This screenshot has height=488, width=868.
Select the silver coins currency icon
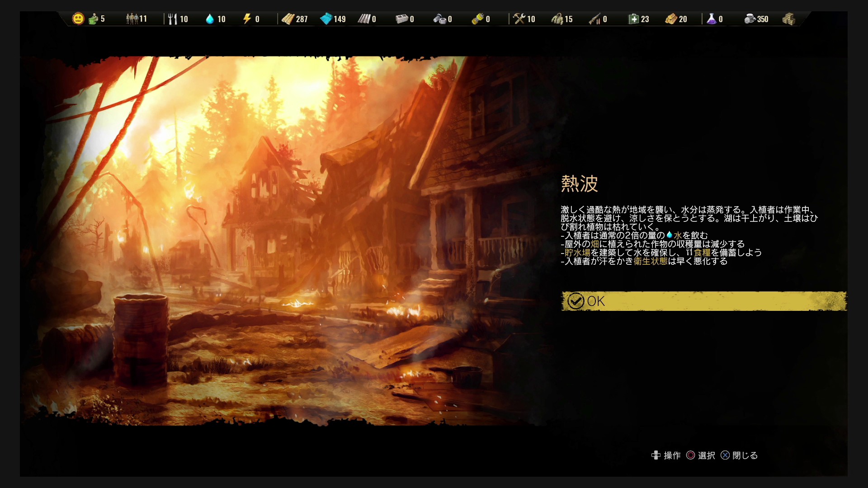(750, 19)
